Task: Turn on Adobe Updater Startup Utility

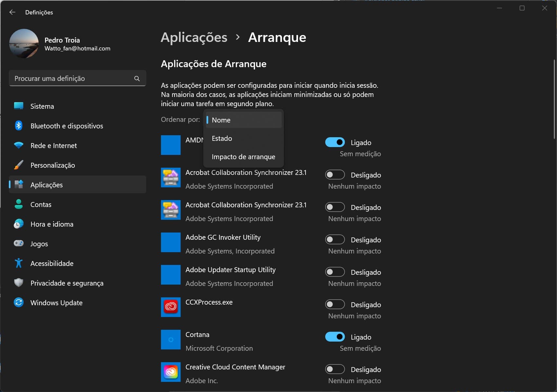Action: click(335, 272)
